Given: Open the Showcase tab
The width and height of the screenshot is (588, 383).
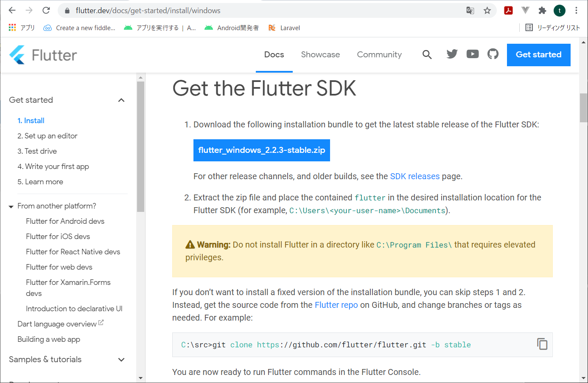Looking at the screenshot, I should [x=320, y=54].
